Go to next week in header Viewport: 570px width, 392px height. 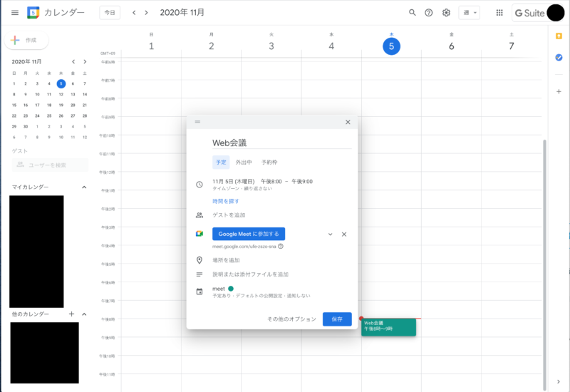[x=147, y=13]
